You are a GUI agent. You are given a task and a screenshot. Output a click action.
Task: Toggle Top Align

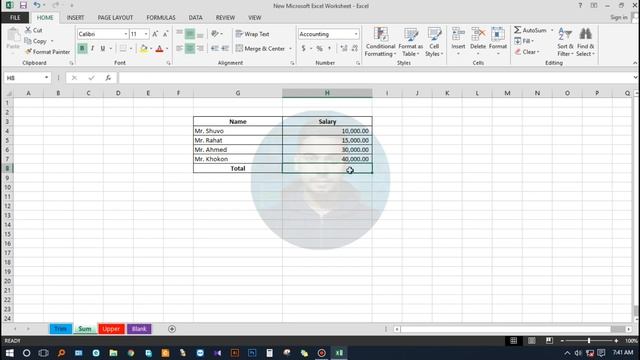click(180, 34)
